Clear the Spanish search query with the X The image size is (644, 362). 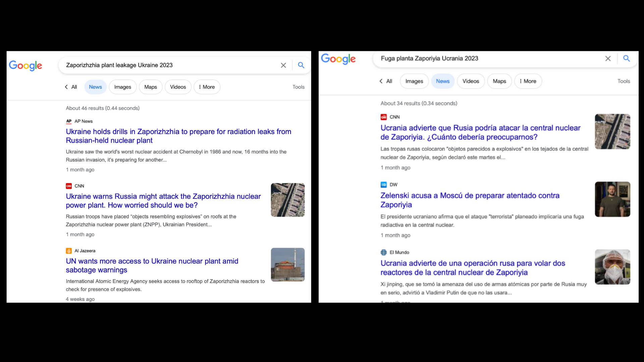pos(608,59)
